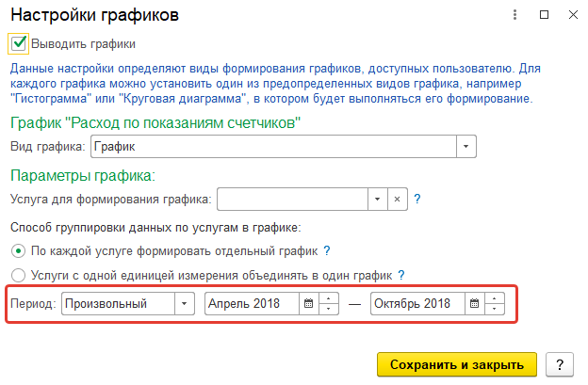
Task: Increase the Апрель 2018 start month
Action: coord(329,298)
